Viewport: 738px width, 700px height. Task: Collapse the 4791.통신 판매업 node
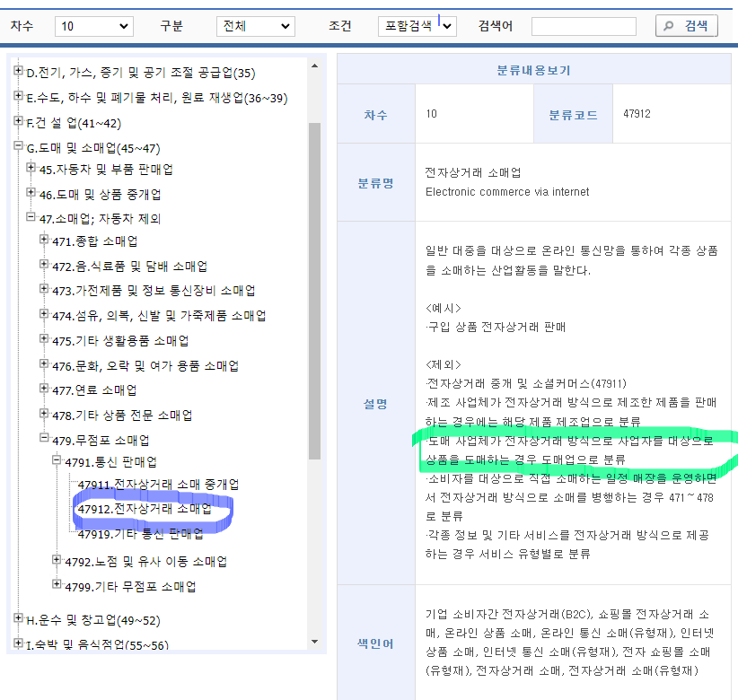point(57,461)
